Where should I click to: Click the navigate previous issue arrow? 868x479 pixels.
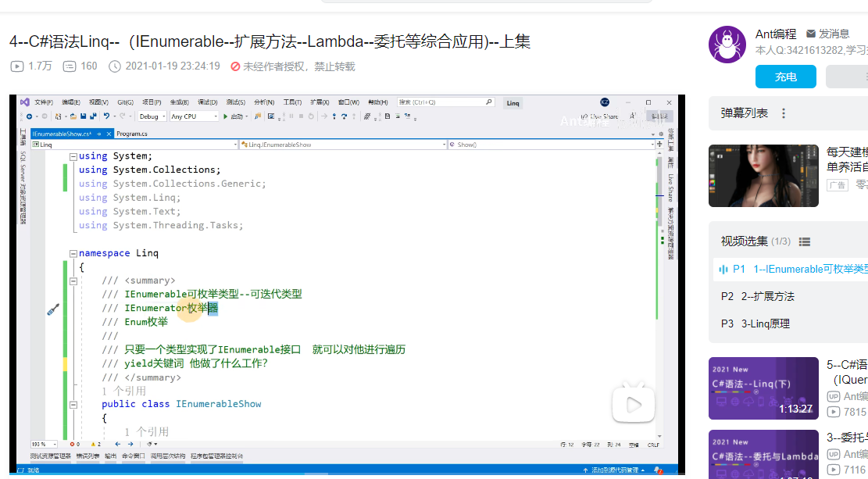coord(117,444)
